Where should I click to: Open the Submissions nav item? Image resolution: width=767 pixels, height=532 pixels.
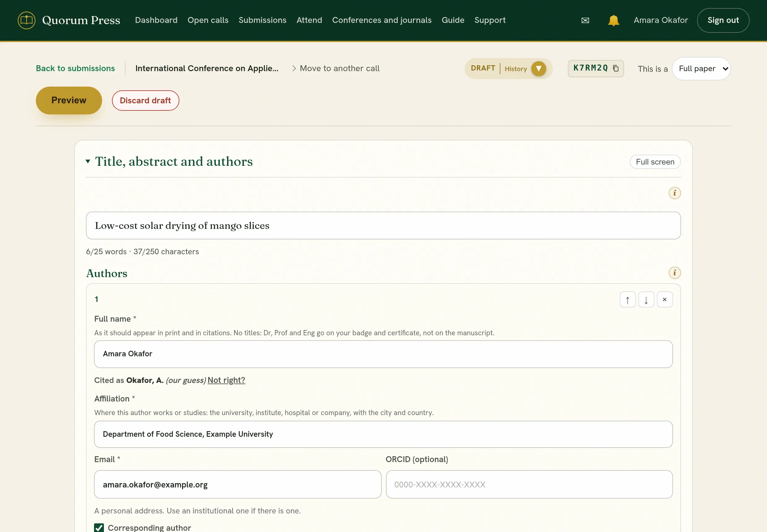[262, 20]
